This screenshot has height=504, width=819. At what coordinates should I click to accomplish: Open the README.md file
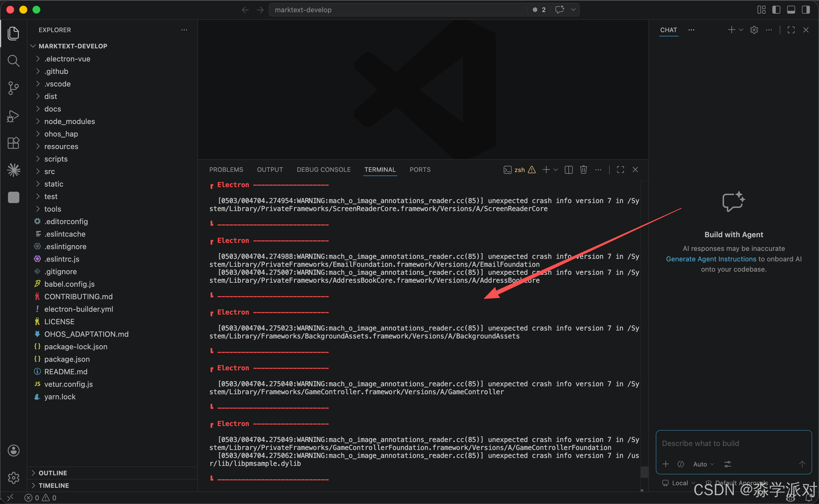pos(66,372)
